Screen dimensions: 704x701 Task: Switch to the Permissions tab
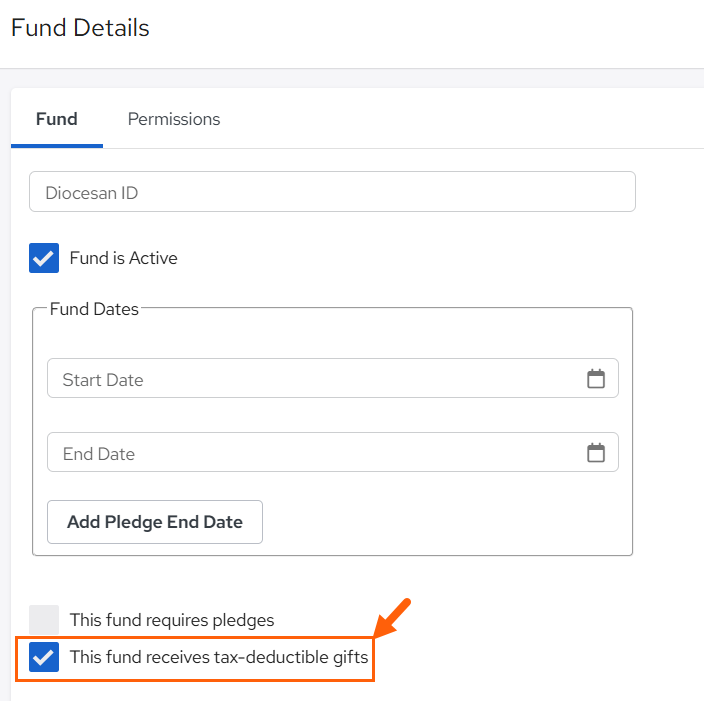pos(174,119)
